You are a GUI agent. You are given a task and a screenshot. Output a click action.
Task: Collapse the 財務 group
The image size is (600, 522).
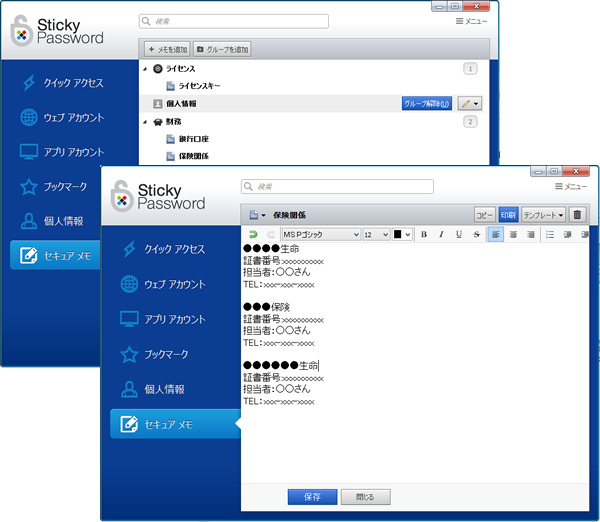click(x=145, y=122)
